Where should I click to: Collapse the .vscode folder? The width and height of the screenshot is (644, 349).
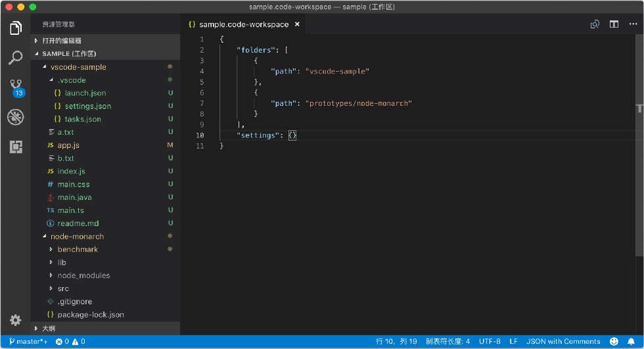pyautogui.click(x=51, y=80)
